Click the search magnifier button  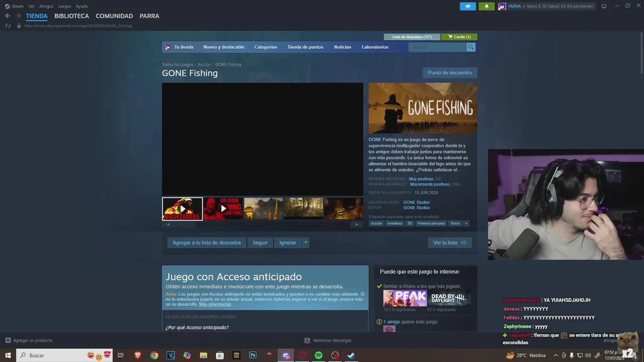(x=471, y=47)
